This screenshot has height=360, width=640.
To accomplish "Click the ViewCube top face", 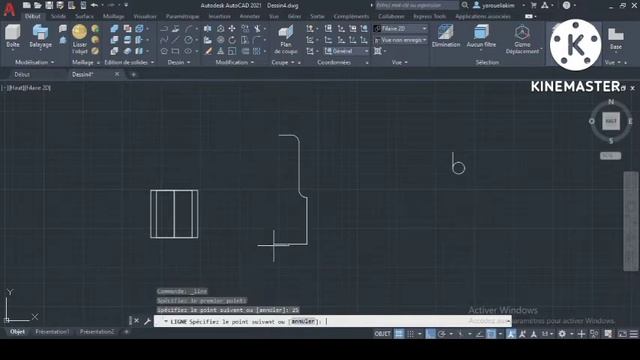I will [611, 121].
